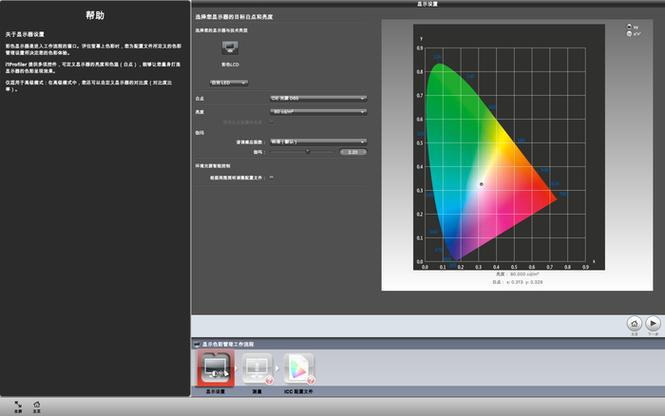Select the Display Settings workflow step icon
The width and height of the screenshot is (665, 416).
[x=215, y=368]
